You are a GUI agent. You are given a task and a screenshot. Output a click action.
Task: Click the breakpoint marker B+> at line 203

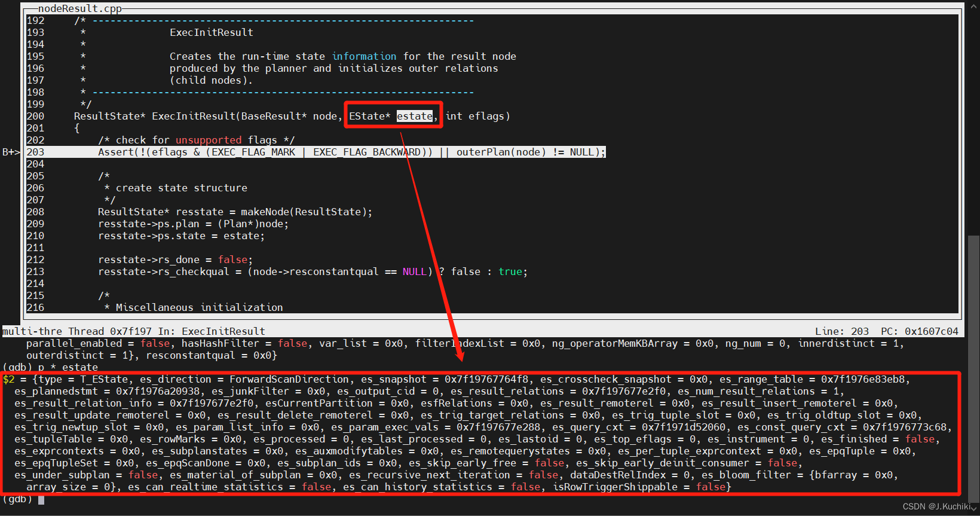point(11,152)
